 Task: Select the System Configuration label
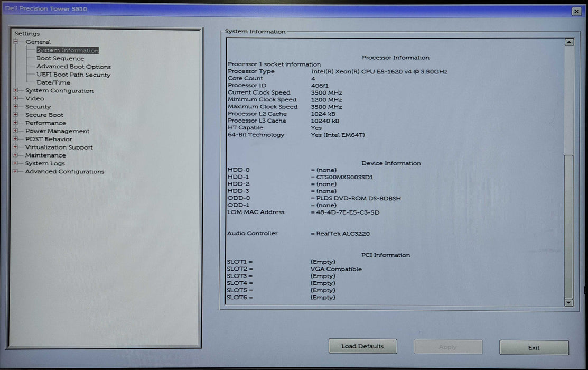point(59,91)
